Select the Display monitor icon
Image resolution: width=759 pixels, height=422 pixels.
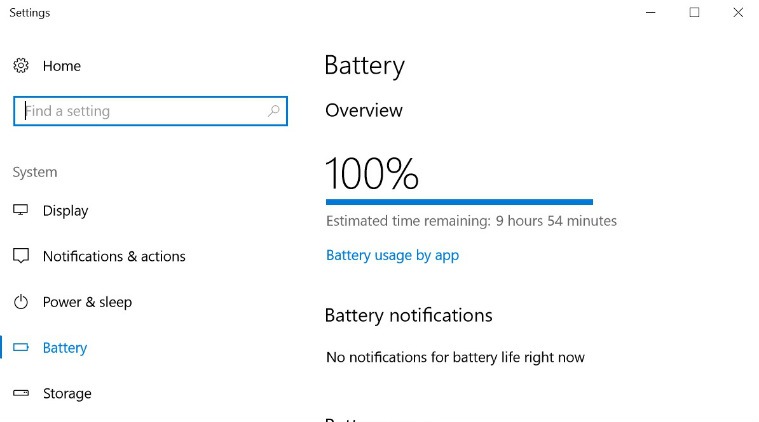(x=20, y=210)
